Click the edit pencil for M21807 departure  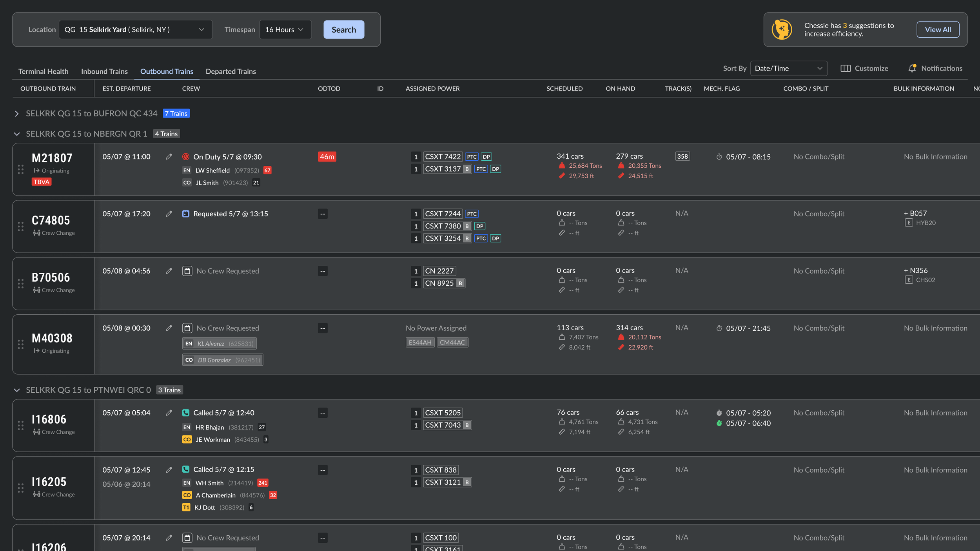169,157
